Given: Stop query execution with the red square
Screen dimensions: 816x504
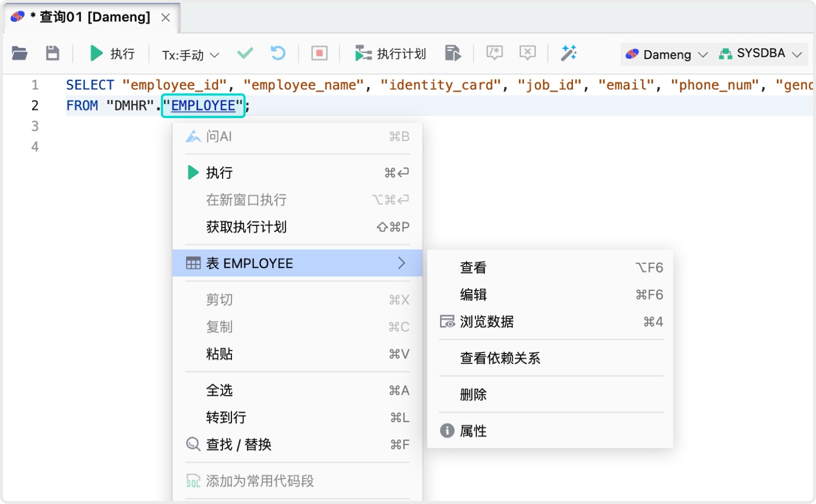Looking at the screenshot, I should [319, 53].
